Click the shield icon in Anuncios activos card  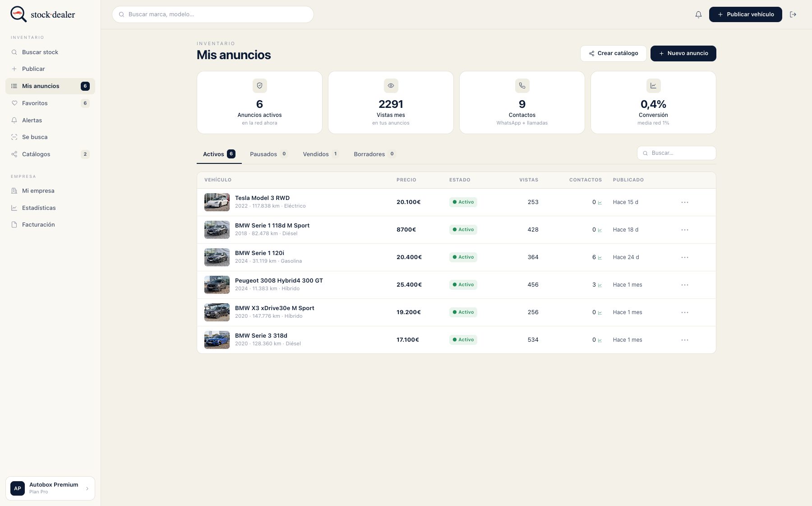[259, 85]
